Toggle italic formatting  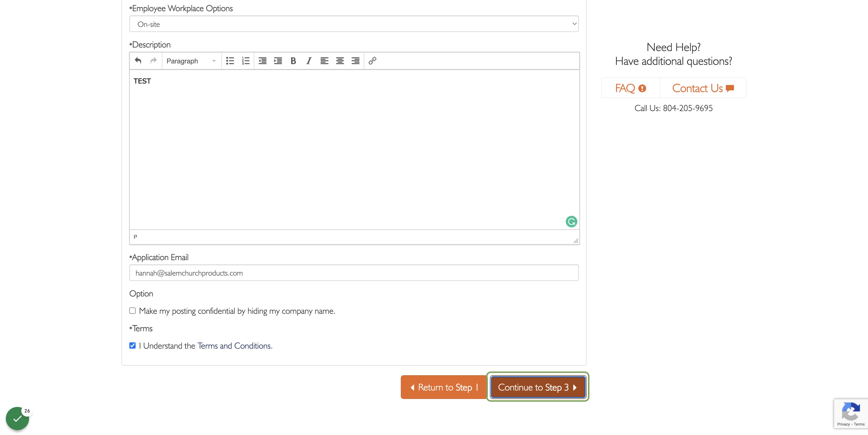point(309,60)
